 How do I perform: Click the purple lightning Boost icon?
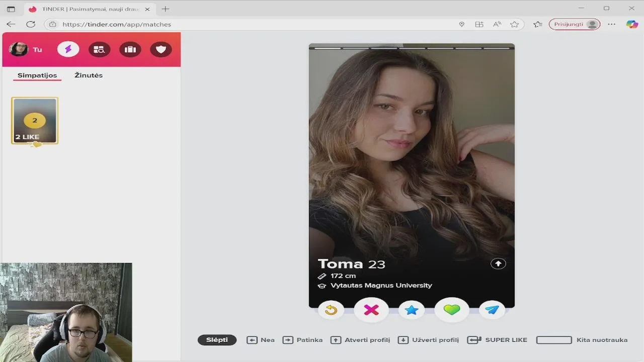(x=68, y=49)
